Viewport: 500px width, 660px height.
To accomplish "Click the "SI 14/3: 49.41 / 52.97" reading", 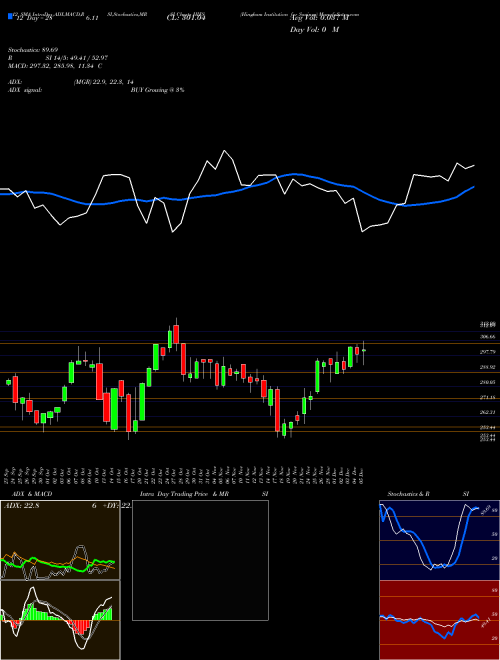I will pos(77,58).
